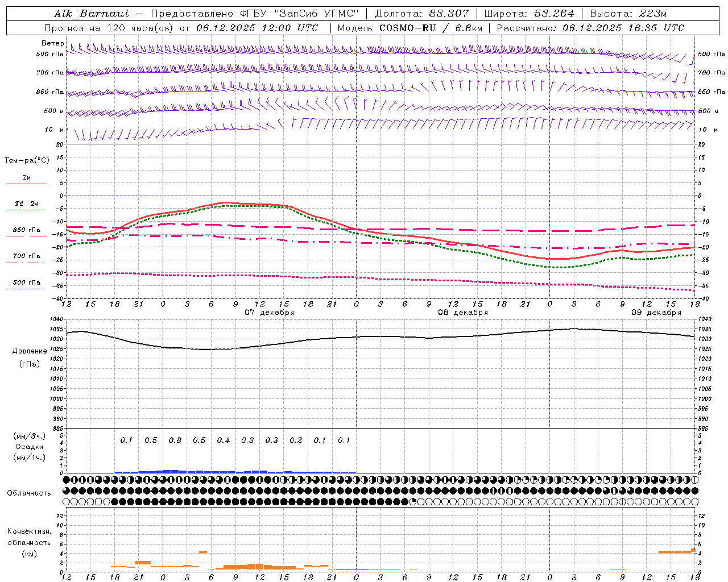Screen dimensions: 728x582
Task: Click the blue line sample under 2м legend
Action: 26,184
